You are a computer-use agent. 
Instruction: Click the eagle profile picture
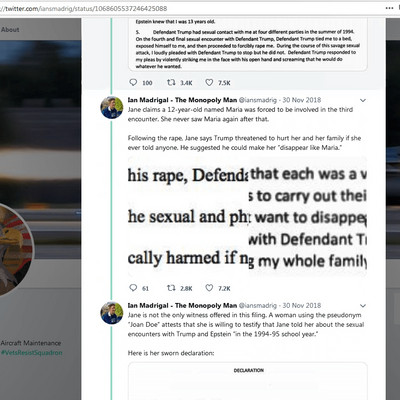(x=13, y=250)
